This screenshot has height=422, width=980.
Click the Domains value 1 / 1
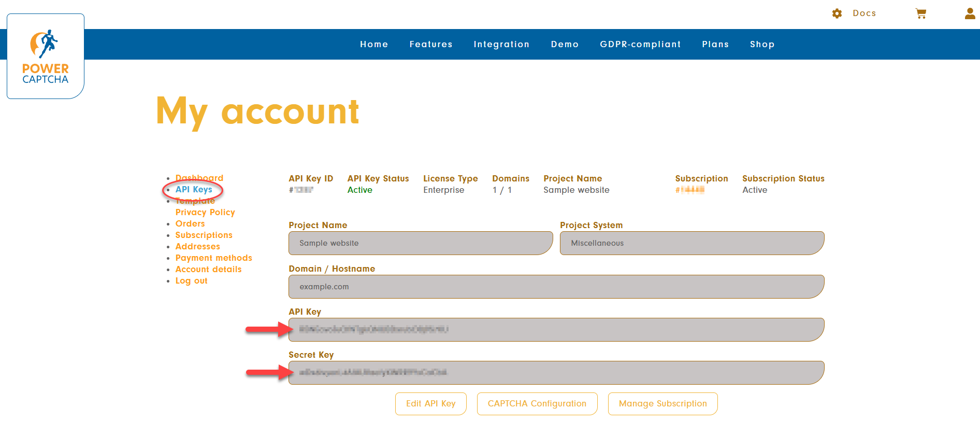[502, 190]
